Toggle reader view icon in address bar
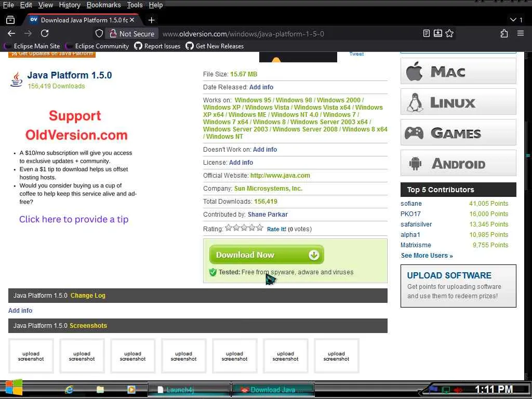532x399 pixels. click(427, 33)
